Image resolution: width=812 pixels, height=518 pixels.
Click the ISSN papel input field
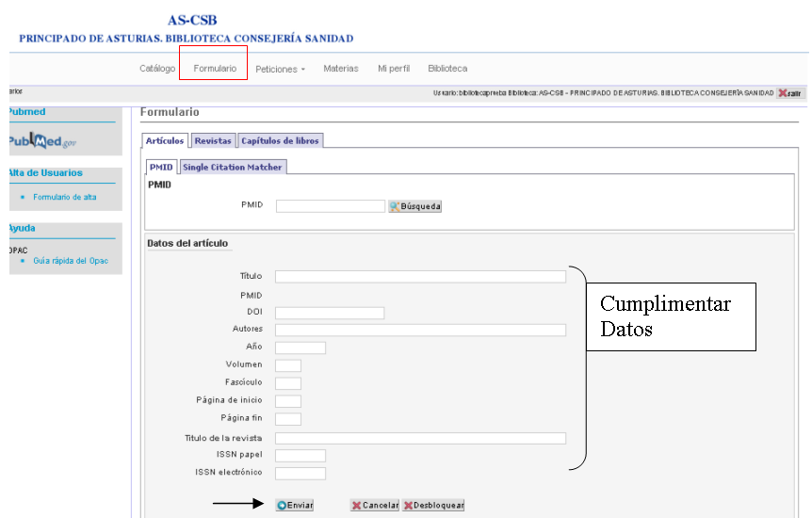click(x=300, y=456)
